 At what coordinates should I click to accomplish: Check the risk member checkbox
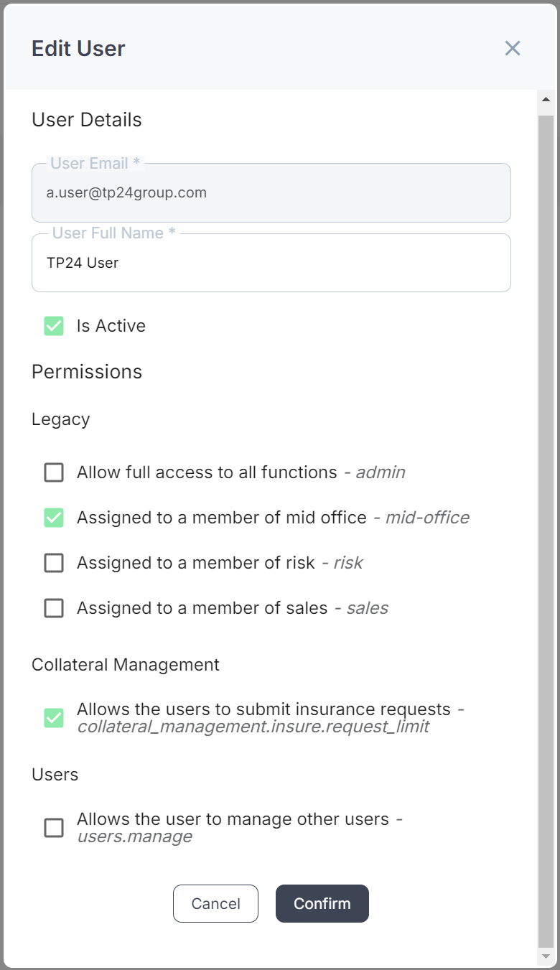click(x=53, y=562)
